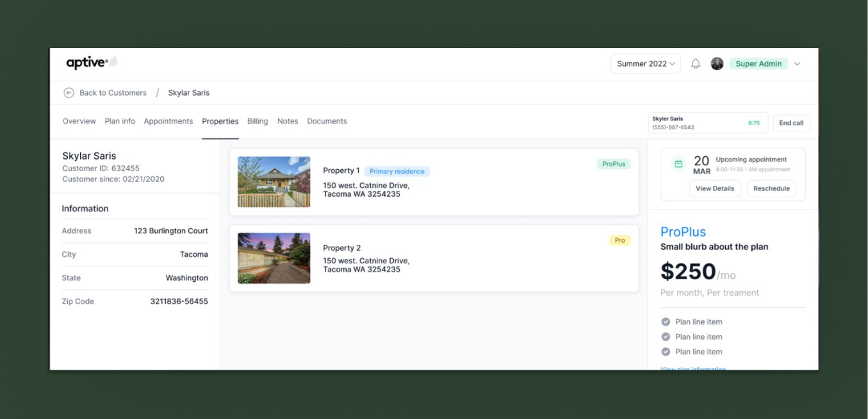Click the yellow Pro badge on Property 2
868x419 pixels.
tap(619, 240)
